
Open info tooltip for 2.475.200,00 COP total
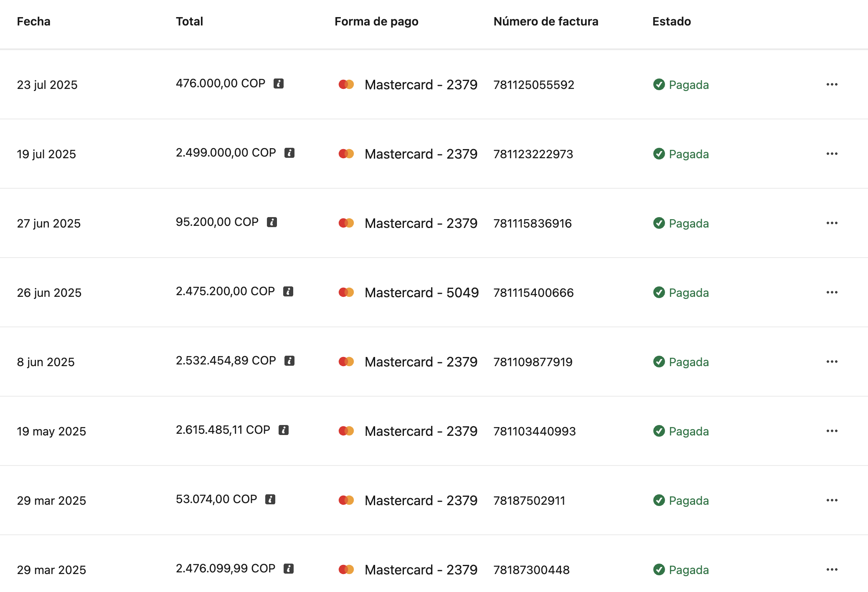288,291
